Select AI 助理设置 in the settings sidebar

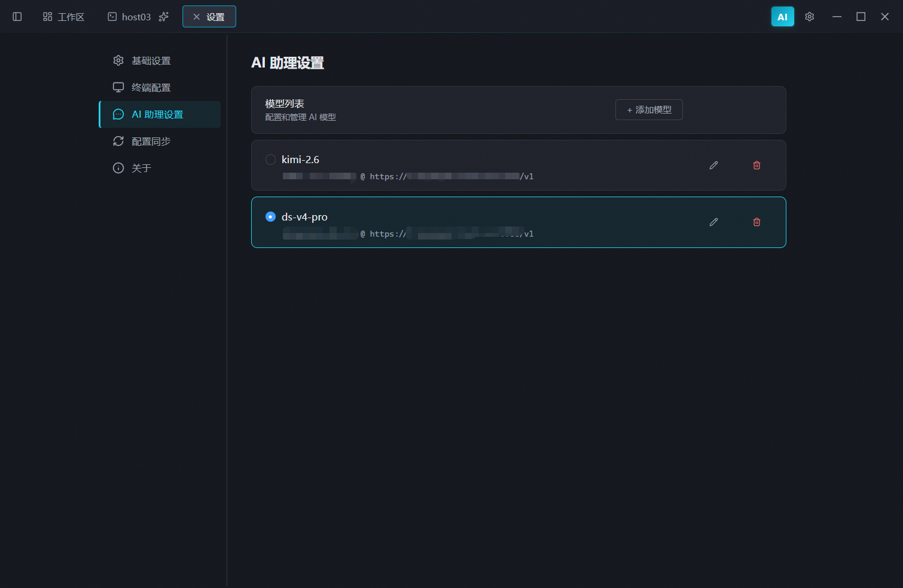tap(160, 114)
